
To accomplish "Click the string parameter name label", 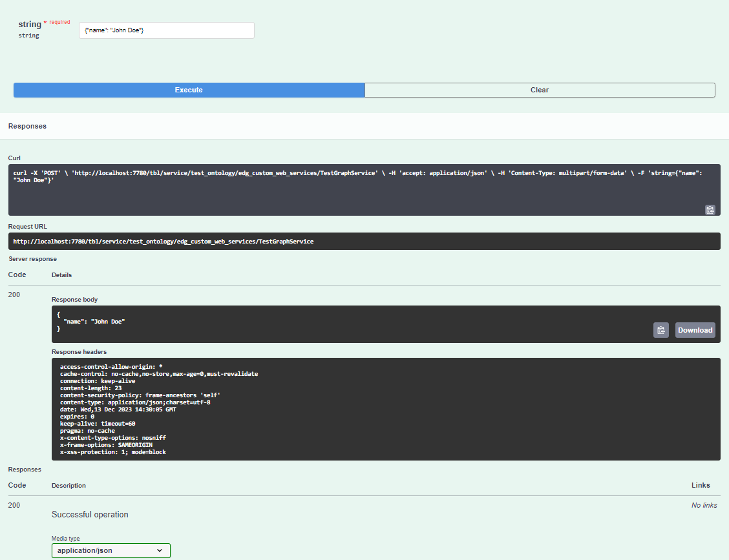I will [30, 24].
